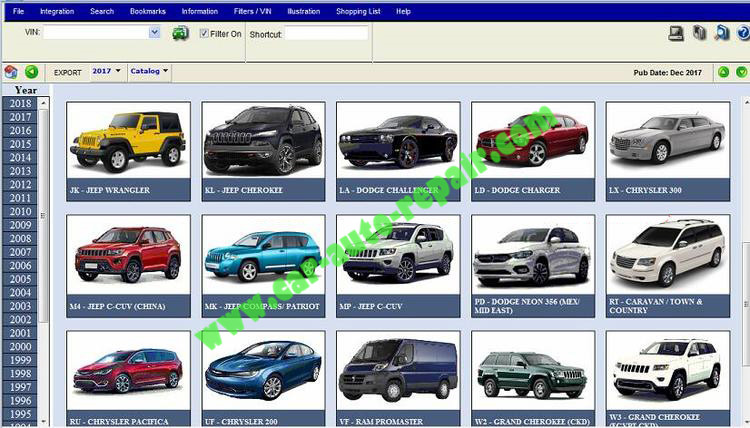Screen dimensions: 750x428
Task: Open the W3 - Grand Cherokee catalog
Action: coord(668,379)
